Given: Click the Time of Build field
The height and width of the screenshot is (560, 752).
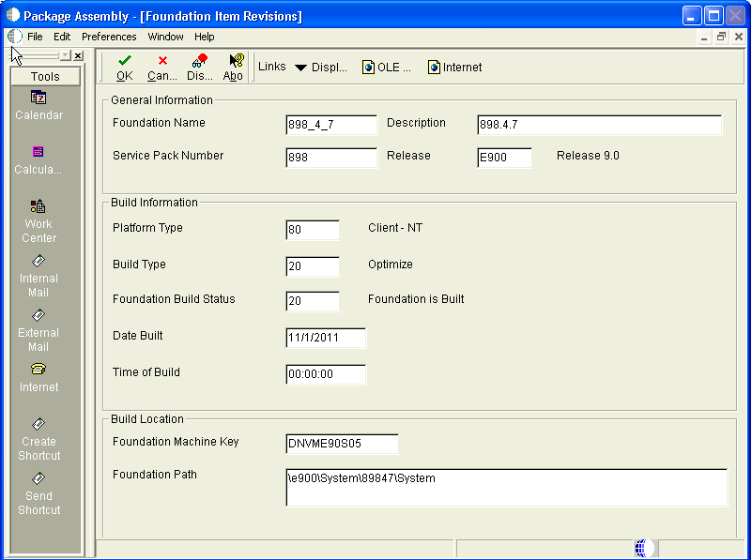Looking at the screenshot, I should pyautogui.click(x=326, y=374).
